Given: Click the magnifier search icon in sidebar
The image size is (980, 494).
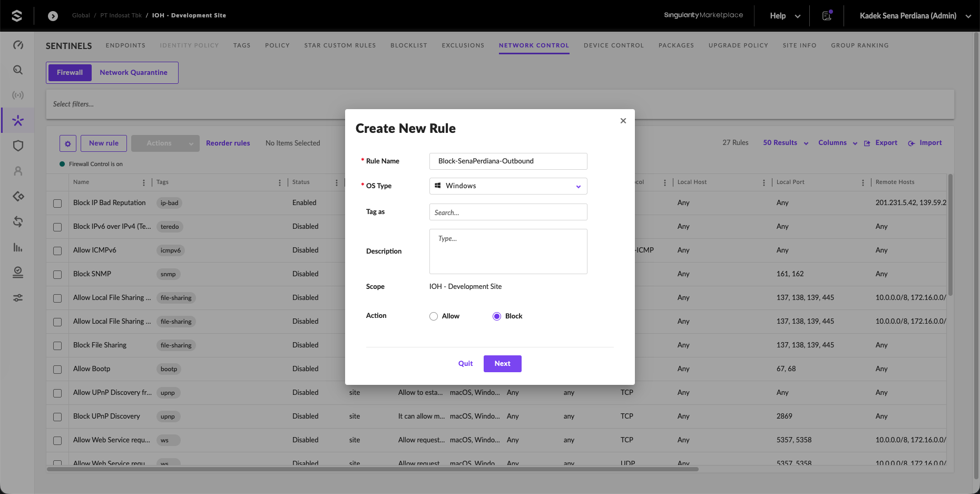Looking at the screenshot, I should point(18,70).
